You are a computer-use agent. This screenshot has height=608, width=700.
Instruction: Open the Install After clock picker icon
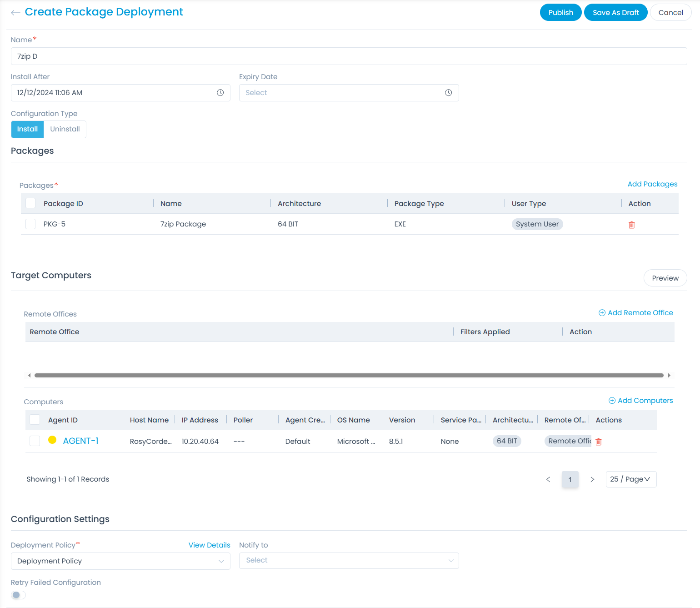[220, 93]
